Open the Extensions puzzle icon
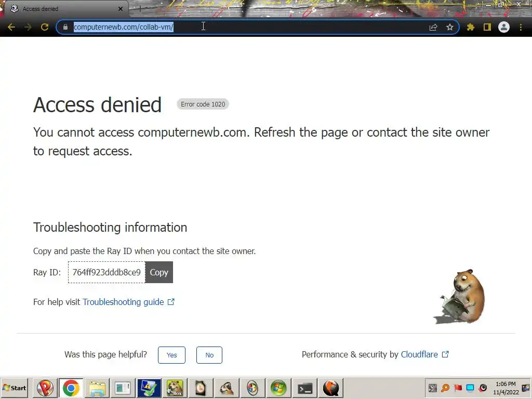This screenshot has width=532, height=399. [x=471, y=27]
